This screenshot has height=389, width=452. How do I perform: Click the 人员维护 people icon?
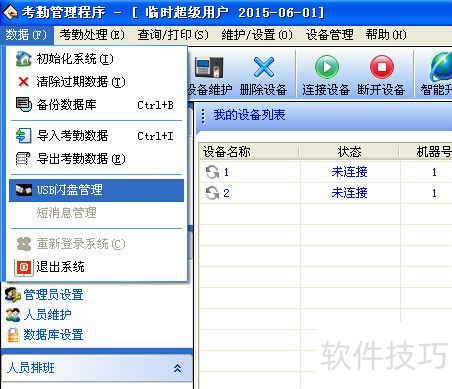[x=13, y=315]
